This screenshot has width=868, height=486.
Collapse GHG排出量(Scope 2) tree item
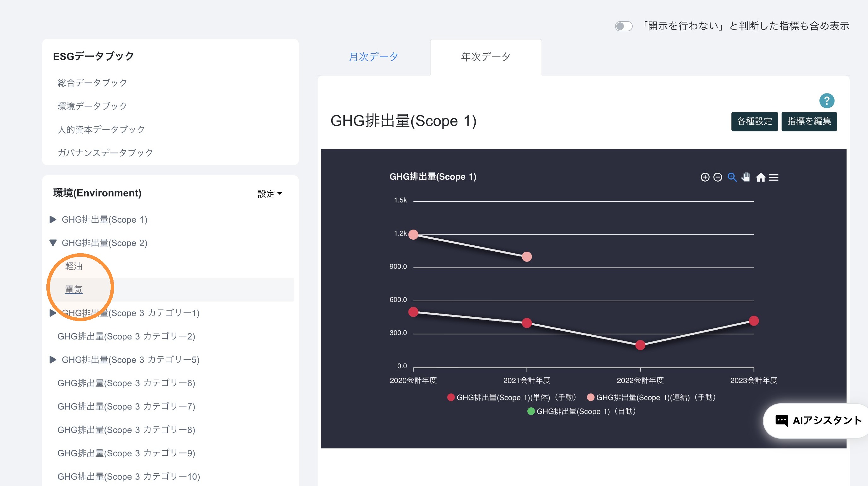tap(53, 243)
